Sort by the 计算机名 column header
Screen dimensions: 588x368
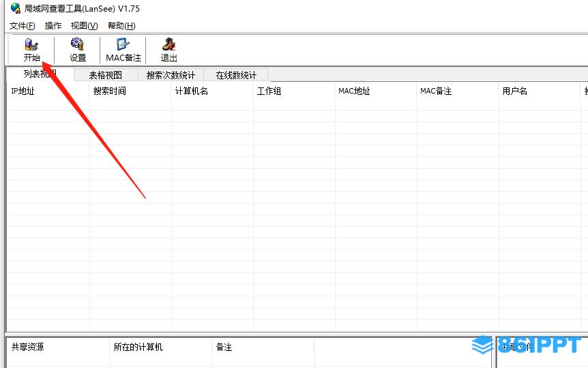(x=212, y=91)
